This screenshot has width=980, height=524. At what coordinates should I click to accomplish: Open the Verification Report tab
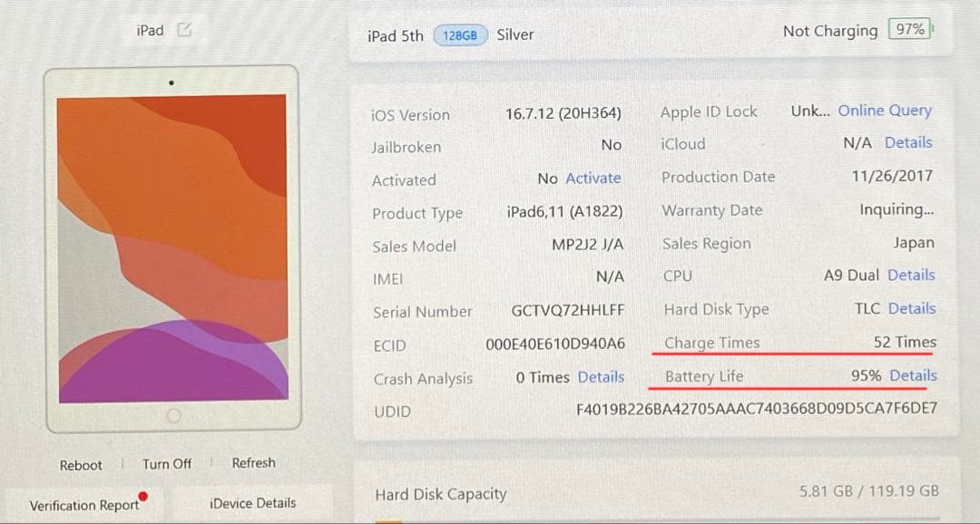tap(84, 505)
